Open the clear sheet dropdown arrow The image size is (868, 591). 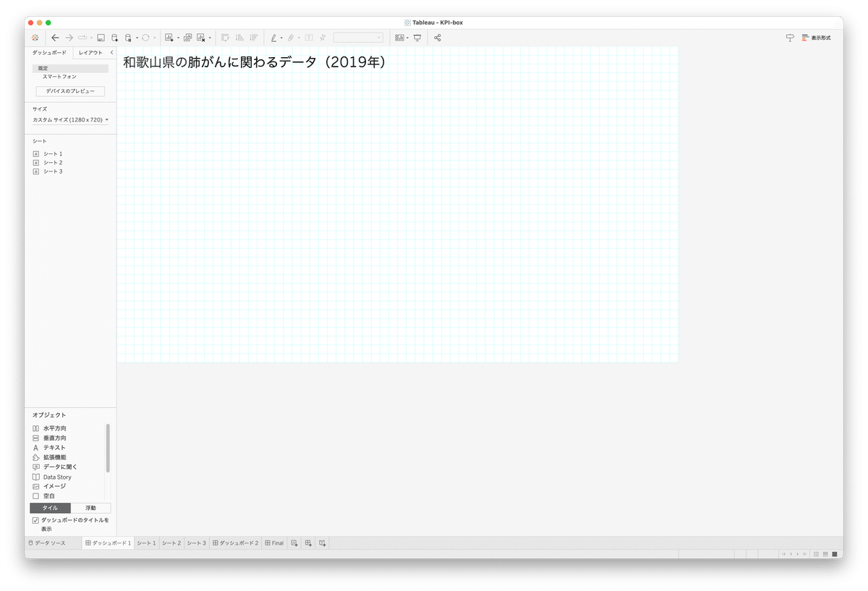(x=210, y=38)
